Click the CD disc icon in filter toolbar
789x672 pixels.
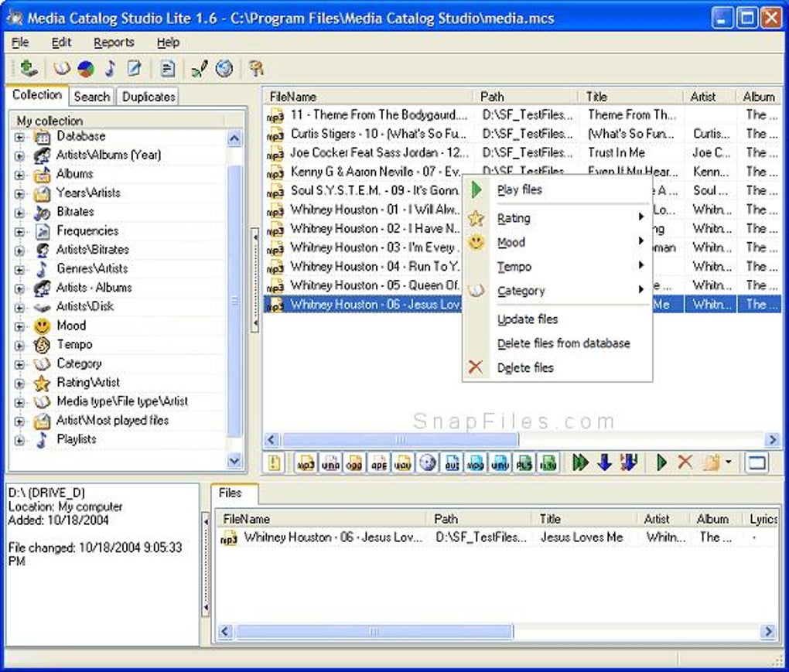pyautogui.click(x=428, y=462)
